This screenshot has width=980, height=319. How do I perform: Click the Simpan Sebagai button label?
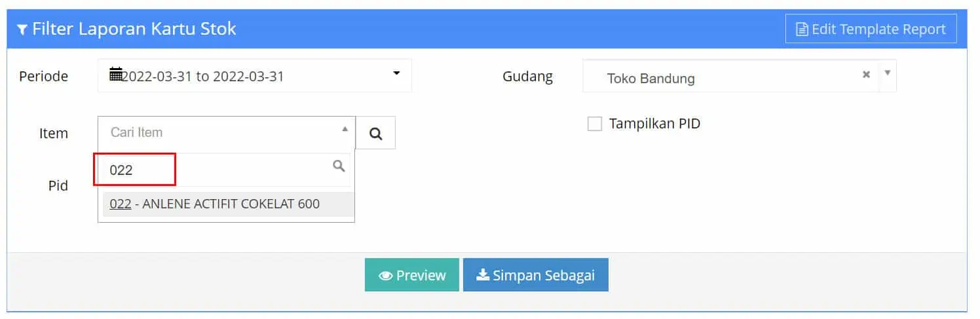click(544, 275)
